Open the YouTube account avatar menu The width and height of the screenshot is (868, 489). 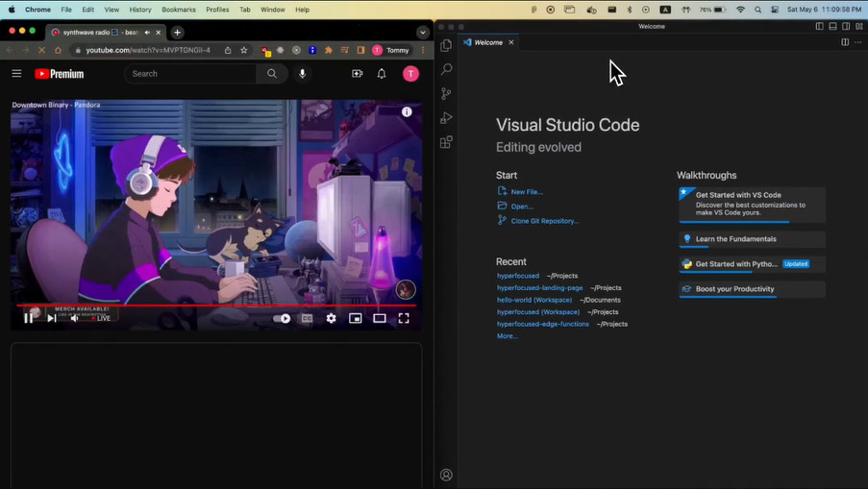pos(410,74)
